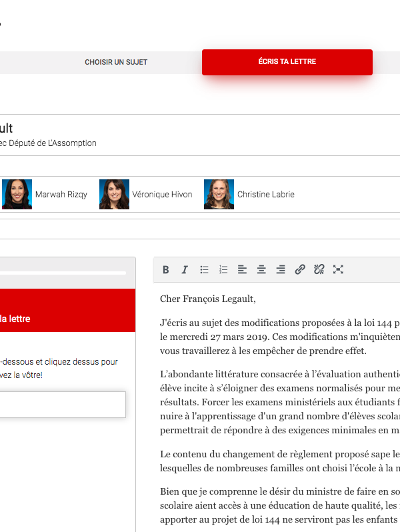This screenshot has width=400, height=532.
Task: Apply italic formatting in the editor
Action: click(x=185, y=269)
